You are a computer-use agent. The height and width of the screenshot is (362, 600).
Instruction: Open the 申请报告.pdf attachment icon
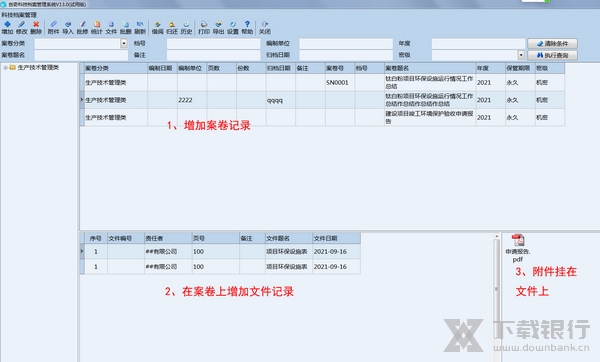point(518,248)
